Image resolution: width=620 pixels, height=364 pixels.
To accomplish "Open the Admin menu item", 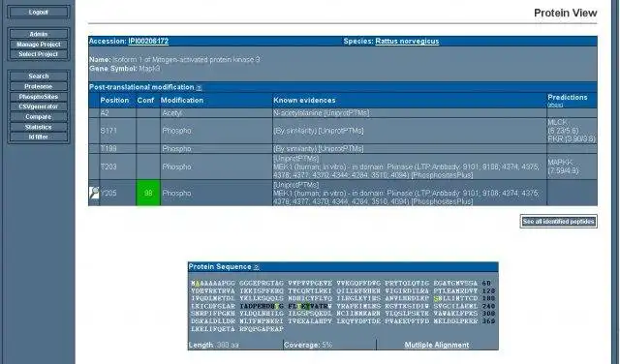I will [39, 34].
